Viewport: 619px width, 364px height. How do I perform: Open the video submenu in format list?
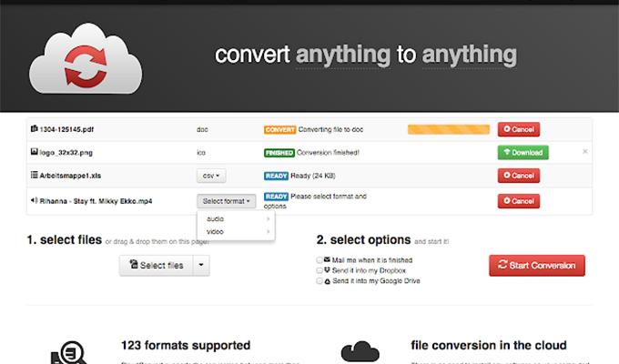(236, 232)
